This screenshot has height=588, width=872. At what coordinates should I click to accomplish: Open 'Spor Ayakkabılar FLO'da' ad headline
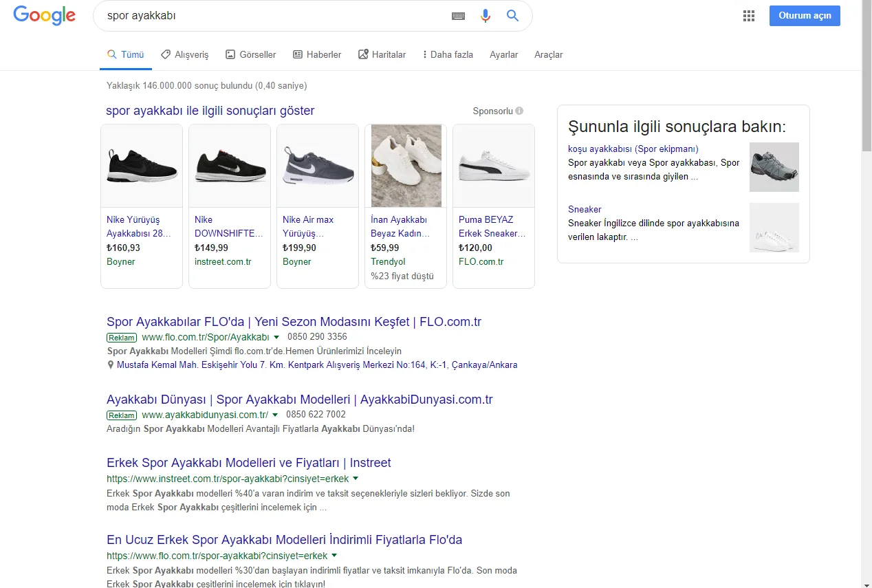[294, 322]
